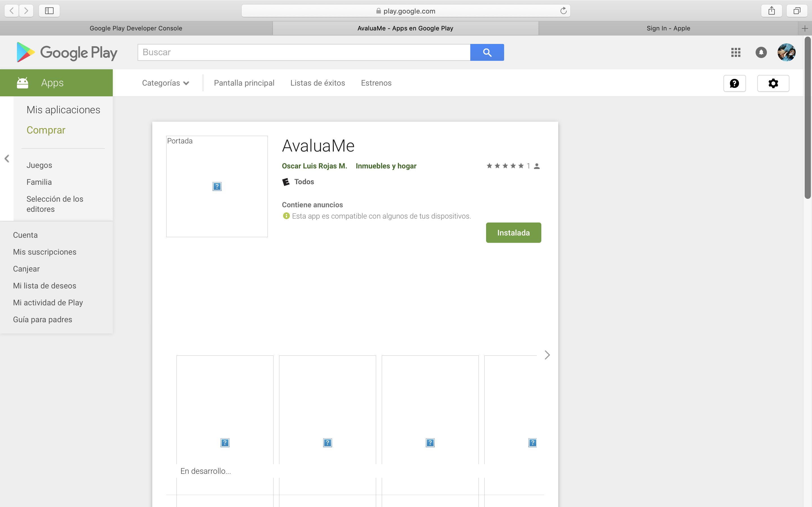
Task: Toggle the Safari sidebar button
Action: coord(49,11)
